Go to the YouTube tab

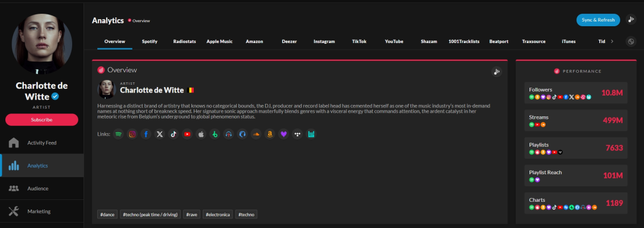pos(394,42)
